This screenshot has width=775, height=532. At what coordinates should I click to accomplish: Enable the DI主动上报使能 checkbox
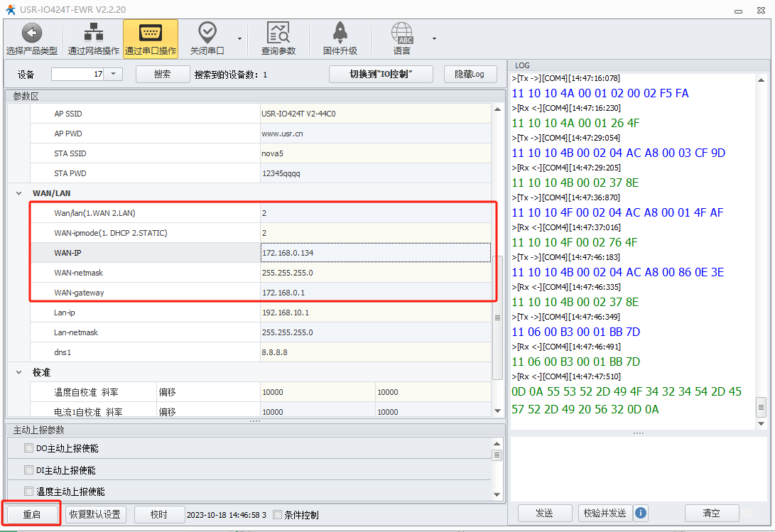(29, 469)
